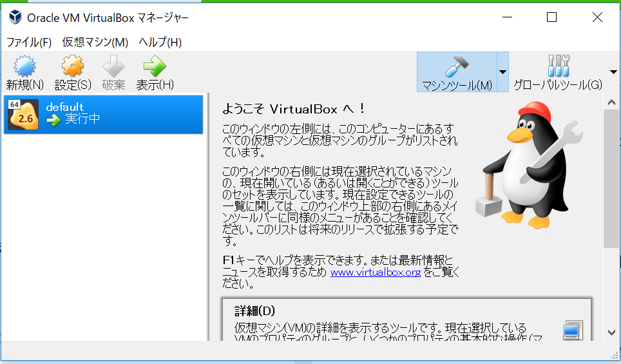This screenshot has height=364, width=621.
Task: Open the Global Tools dropdown arrow
Action: pyautogui.click(x=613, y=72)
